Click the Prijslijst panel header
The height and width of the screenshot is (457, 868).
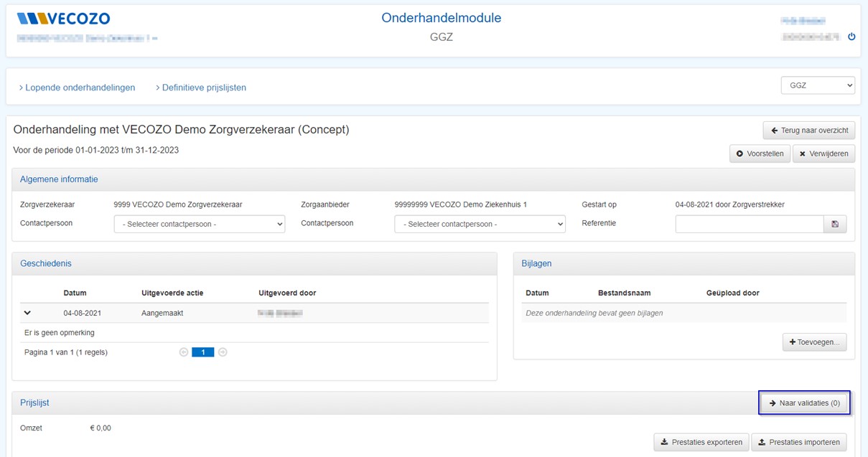click(434, 403)
